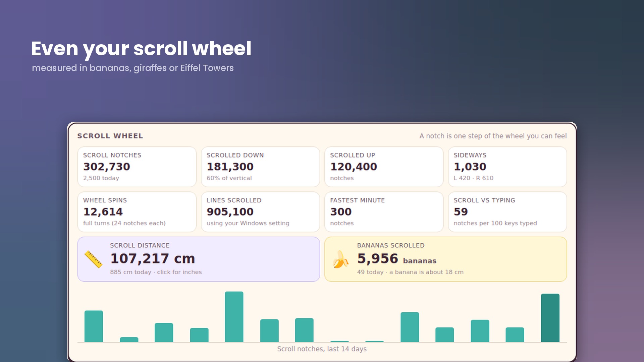Toggle Scroll Distance card to inches
644x362 pixels.
point(199,259)
